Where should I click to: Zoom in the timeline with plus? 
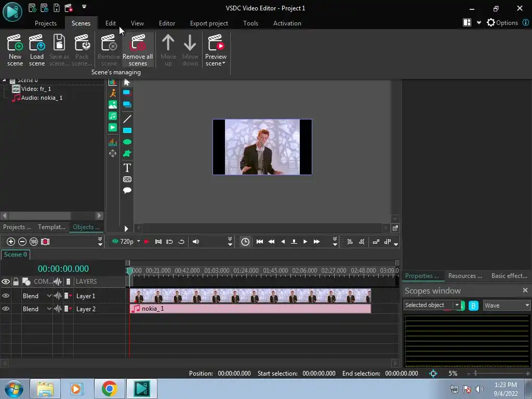coord(11,242)
